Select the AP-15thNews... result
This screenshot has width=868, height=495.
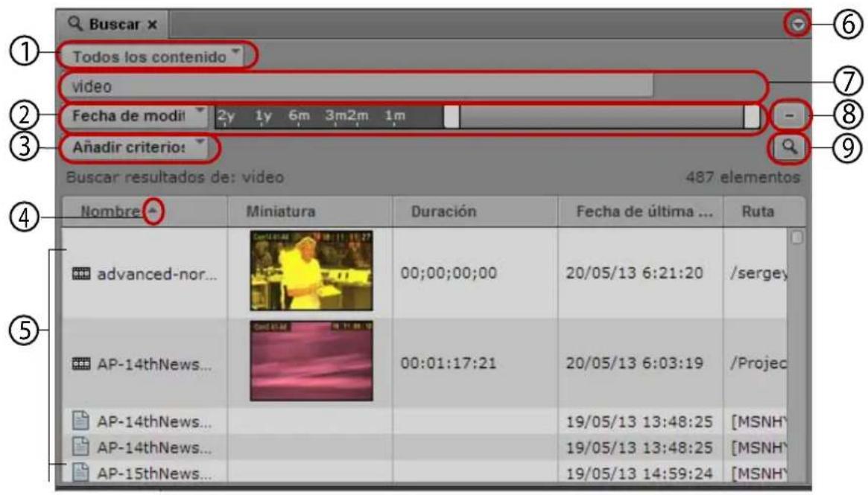tap(154, 474)
